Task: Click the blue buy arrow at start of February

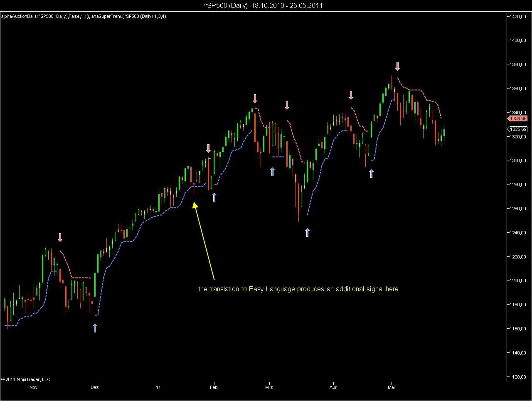Action: (214, 197)
